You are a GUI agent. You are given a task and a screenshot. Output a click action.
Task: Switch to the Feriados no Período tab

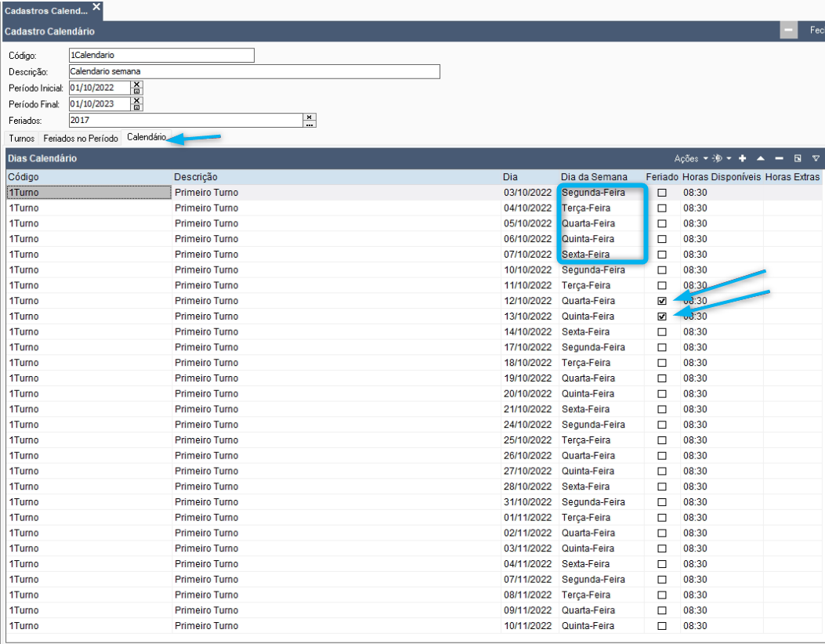click(81, 139)
